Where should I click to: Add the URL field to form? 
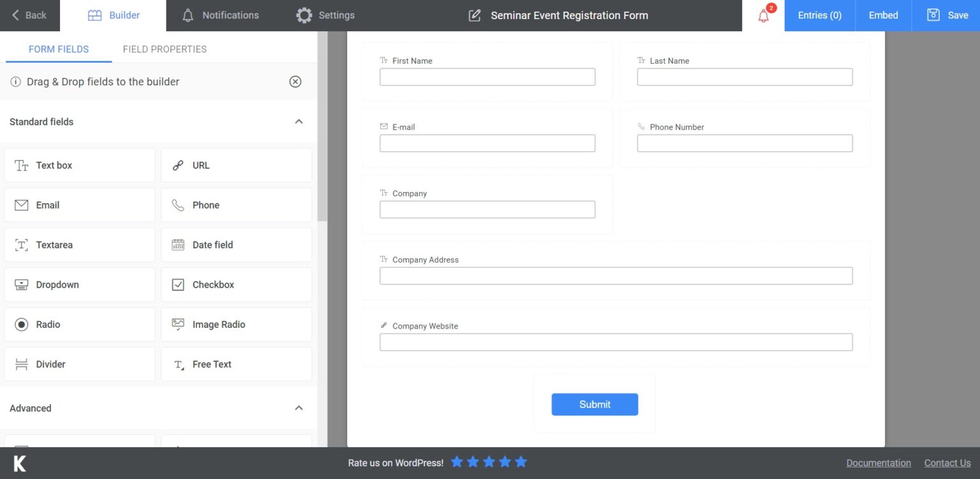[236, 165]
